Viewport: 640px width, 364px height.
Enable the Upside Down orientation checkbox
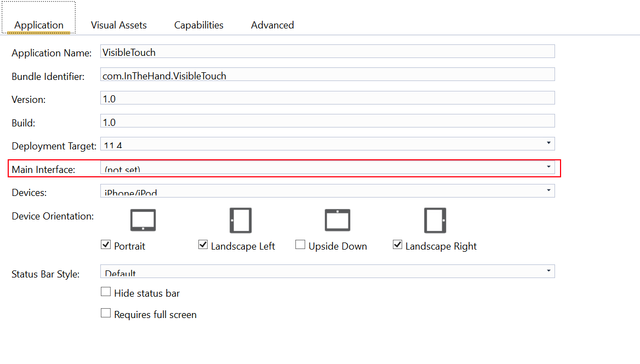click(x=300, y=245)
